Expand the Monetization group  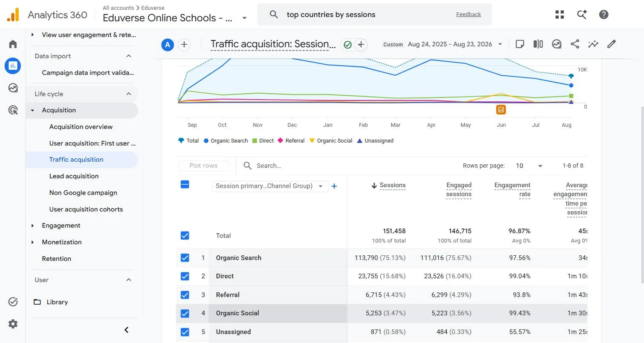click(x=33, y=242)
